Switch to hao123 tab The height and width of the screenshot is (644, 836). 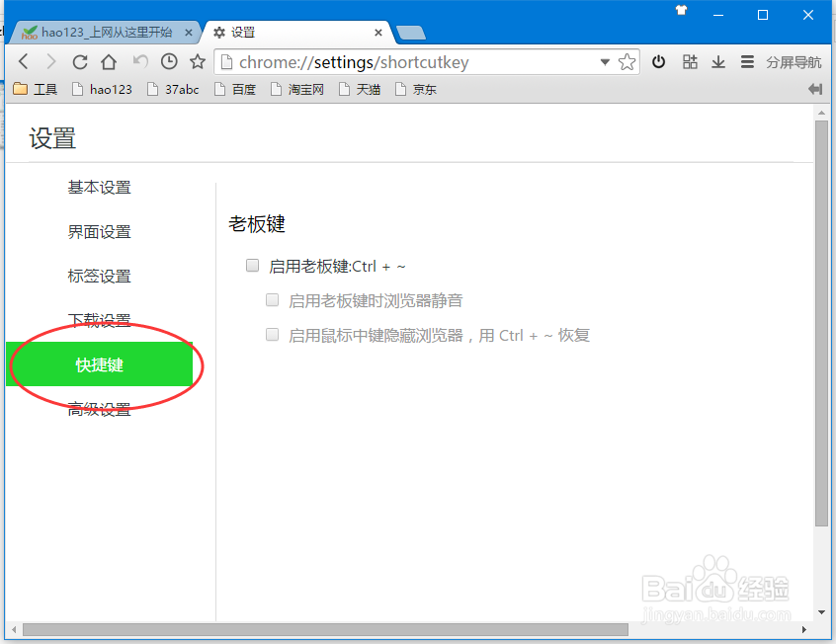tap(106, 33)
